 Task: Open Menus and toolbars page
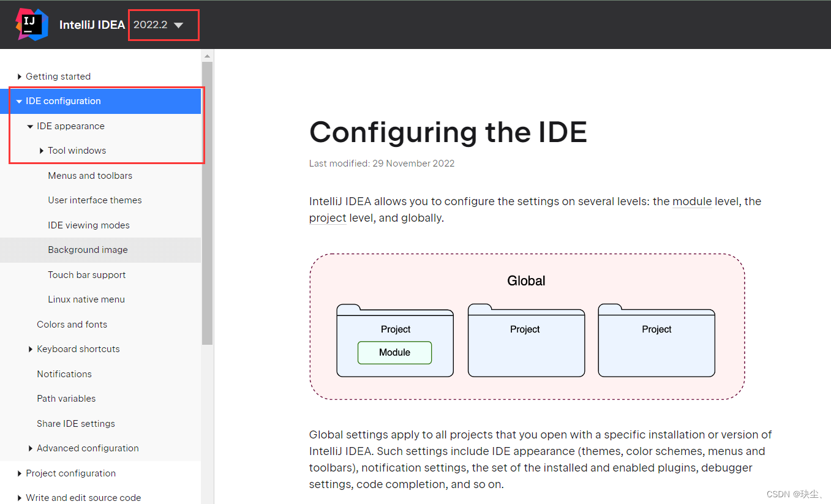click(90, 176)
